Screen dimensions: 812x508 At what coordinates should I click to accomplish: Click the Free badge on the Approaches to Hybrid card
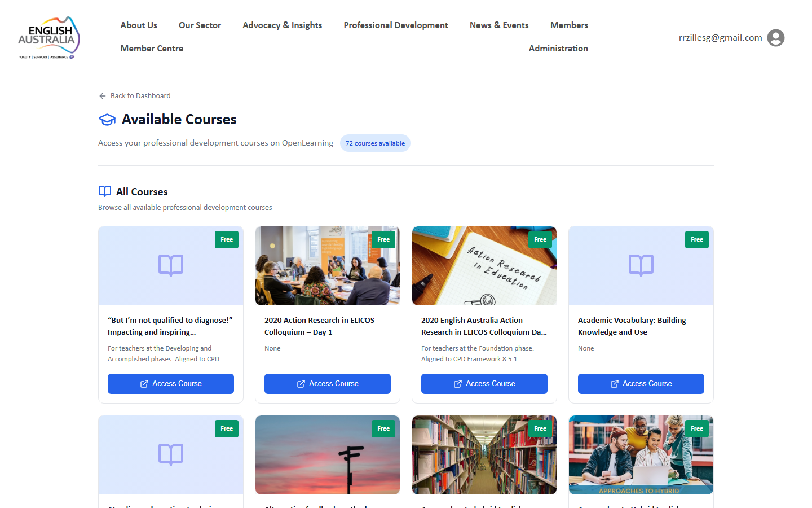click(697, 429)
